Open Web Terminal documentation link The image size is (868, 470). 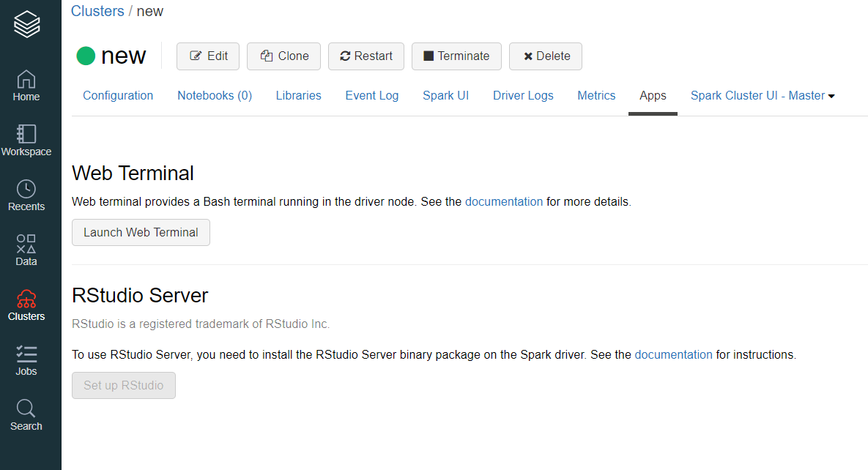(x=504, y=201)
